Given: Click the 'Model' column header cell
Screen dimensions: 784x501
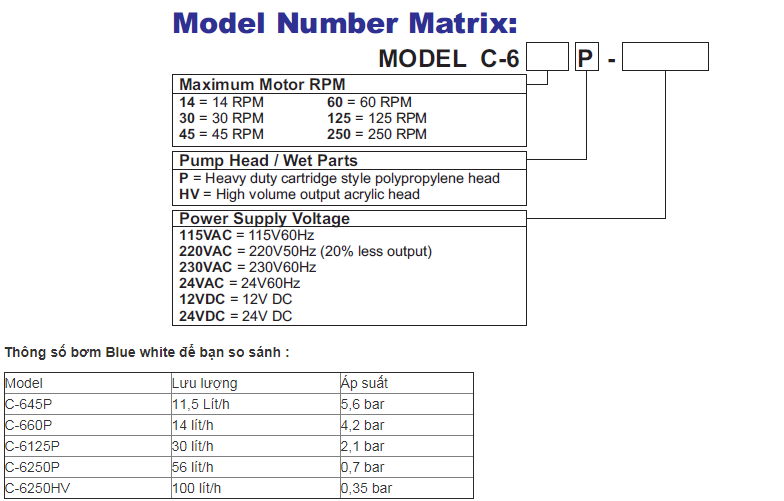Looking at the screenshot, I should [88, 383].
